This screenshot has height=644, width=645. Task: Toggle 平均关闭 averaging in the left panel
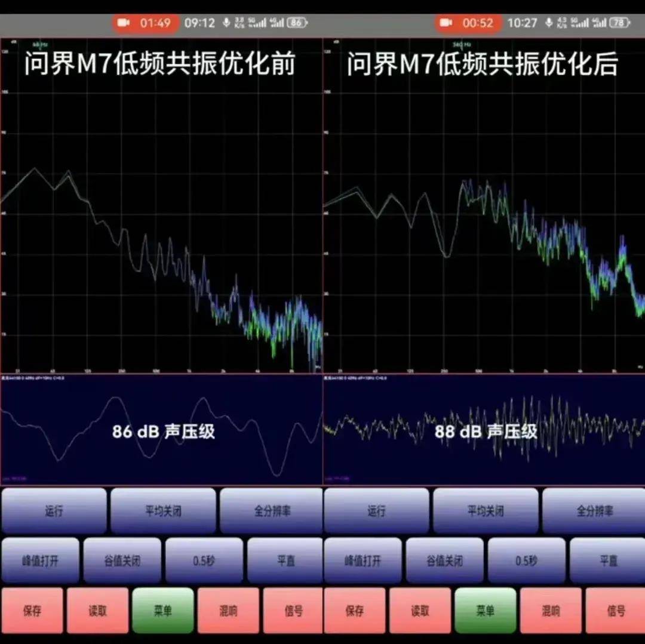[x=163, y=511]
